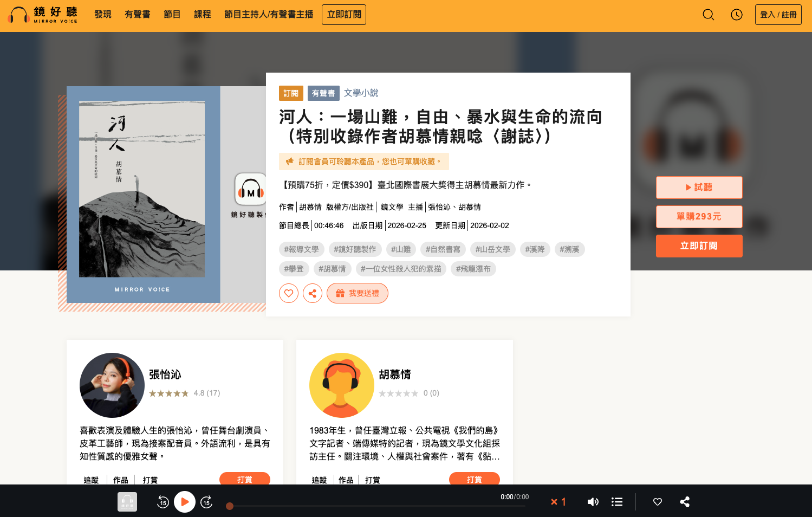Share this audiobook via round share icon
812x517 pixels.
point(313,293)
